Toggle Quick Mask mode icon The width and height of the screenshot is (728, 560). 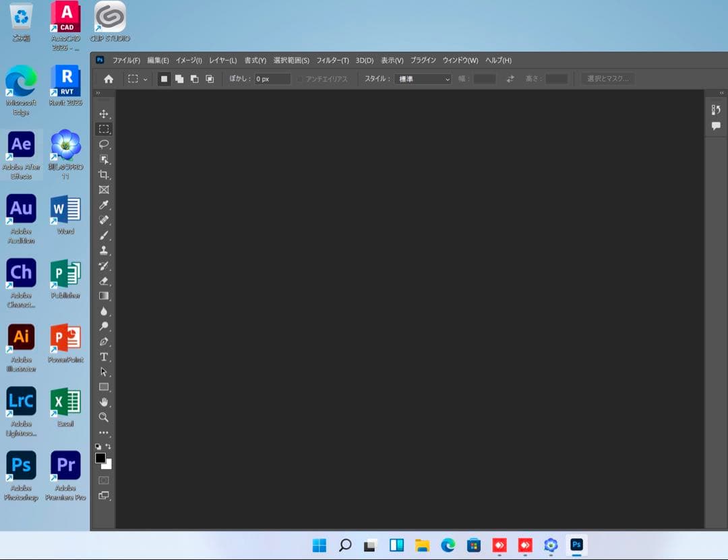(104, 480)
